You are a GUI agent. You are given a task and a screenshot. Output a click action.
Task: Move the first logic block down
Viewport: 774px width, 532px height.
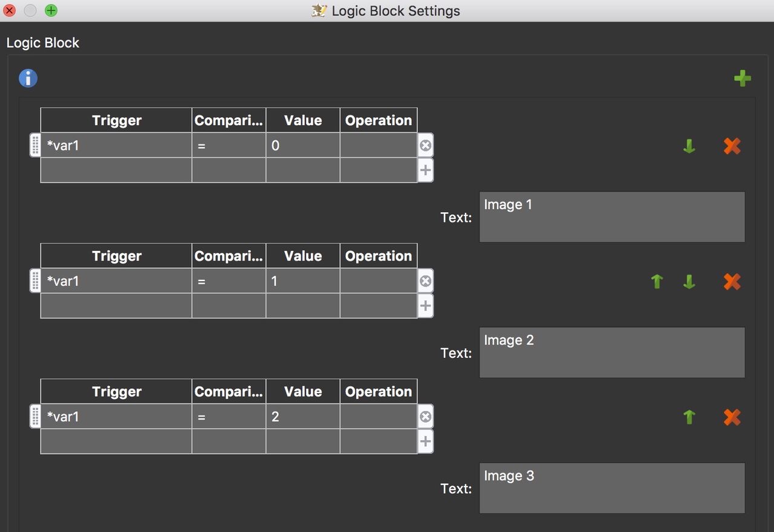click(689, 146)
